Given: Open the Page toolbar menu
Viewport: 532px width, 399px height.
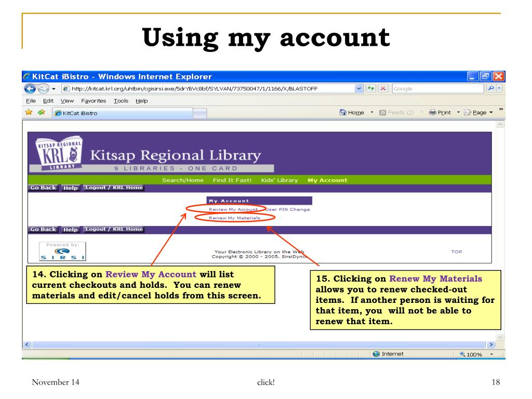Looking at the screenshot, I should tap(478, 112).
